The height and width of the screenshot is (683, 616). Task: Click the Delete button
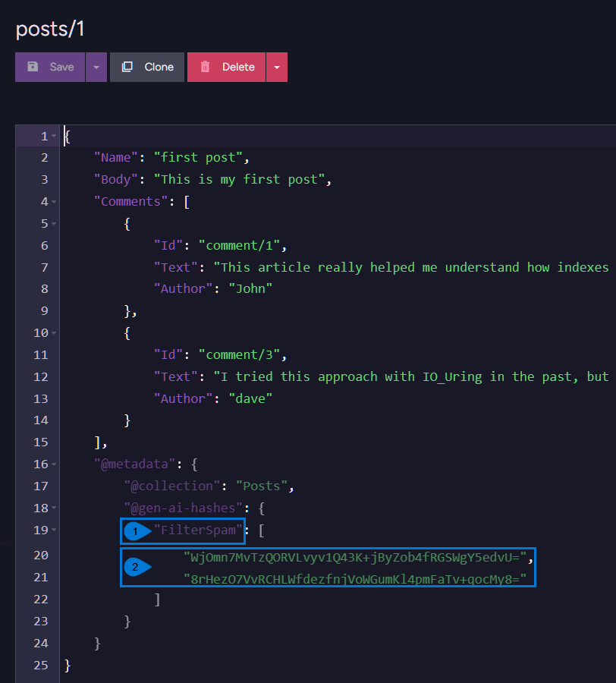point(226,67)
